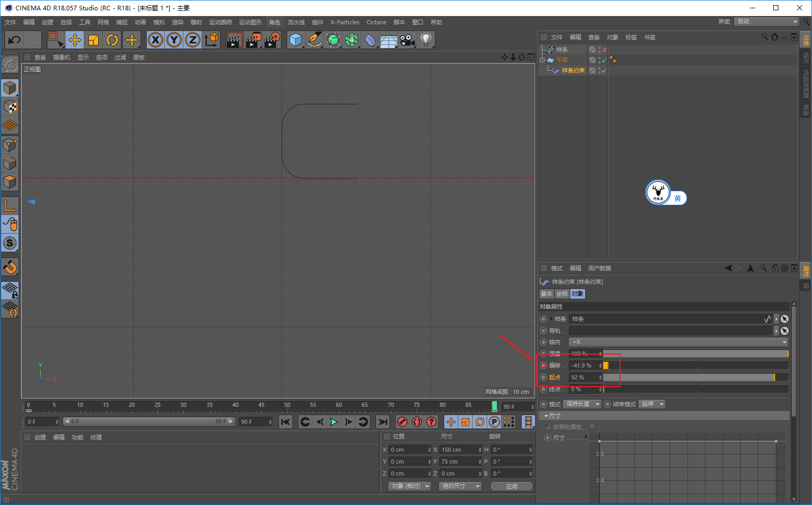Open the 轴向 +X dropdown
812x505 pixels.
click(679, 342)
